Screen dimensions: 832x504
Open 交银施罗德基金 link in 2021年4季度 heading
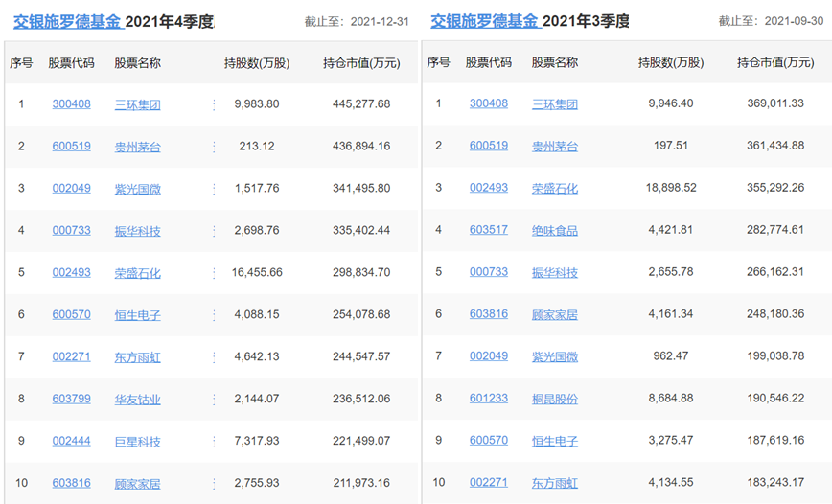[x=69, y=22]
